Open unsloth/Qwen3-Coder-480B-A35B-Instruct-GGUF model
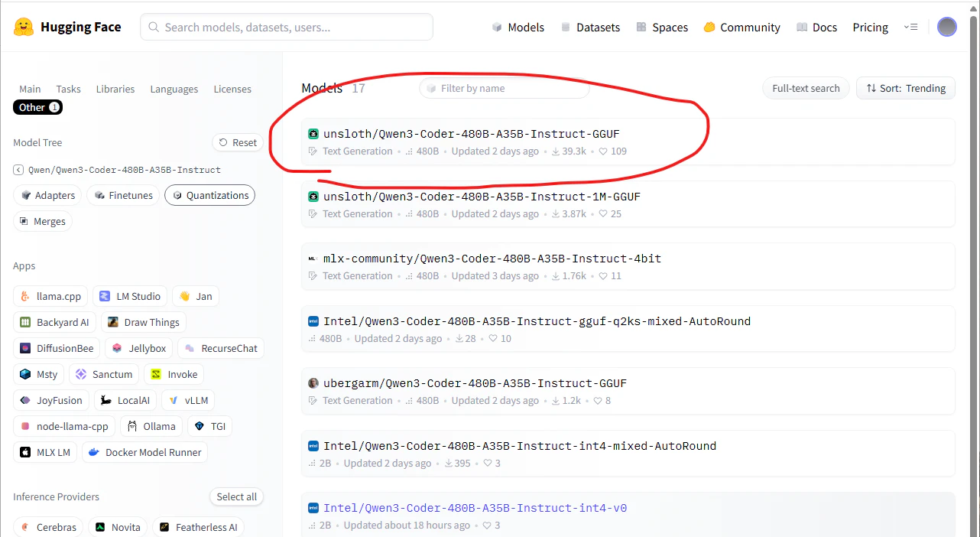This screenshot has height=537, width=980. [628, 142]
